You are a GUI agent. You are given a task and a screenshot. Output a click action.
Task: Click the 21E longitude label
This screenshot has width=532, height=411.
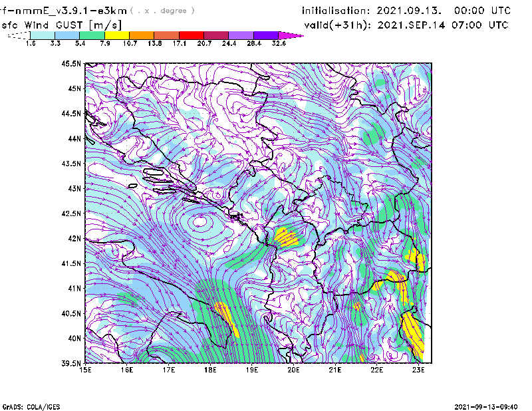335,370
